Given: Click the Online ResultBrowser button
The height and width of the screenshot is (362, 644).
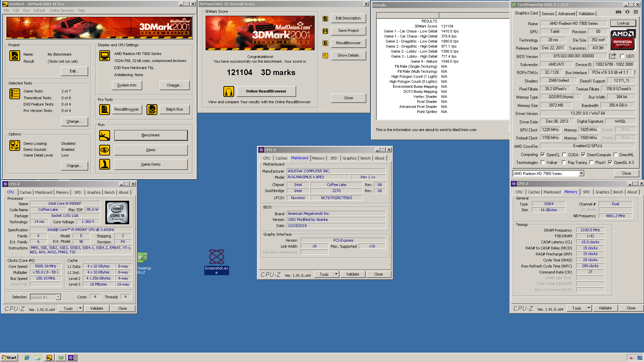Looking at the screenshot, I should click(x=266, y=91).
